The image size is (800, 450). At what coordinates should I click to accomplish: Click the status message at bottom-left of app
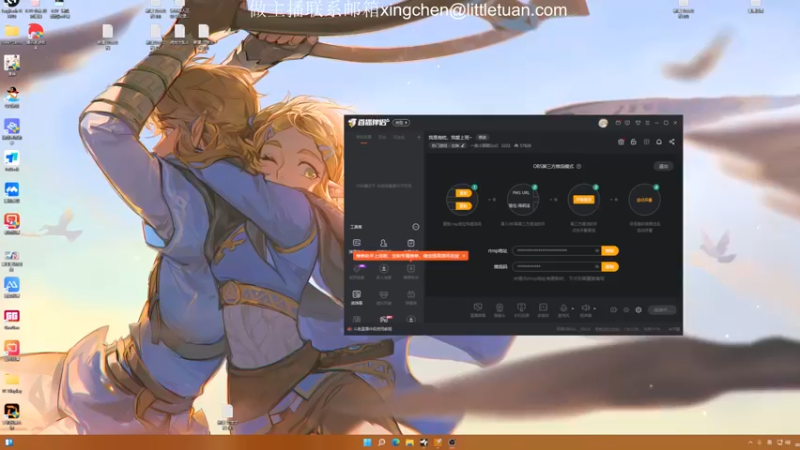371,329
